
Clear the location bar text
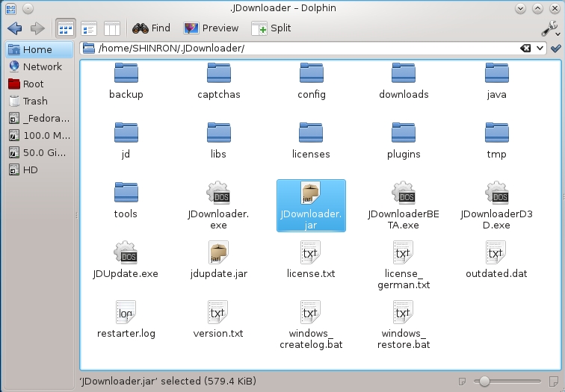(525, 49)
